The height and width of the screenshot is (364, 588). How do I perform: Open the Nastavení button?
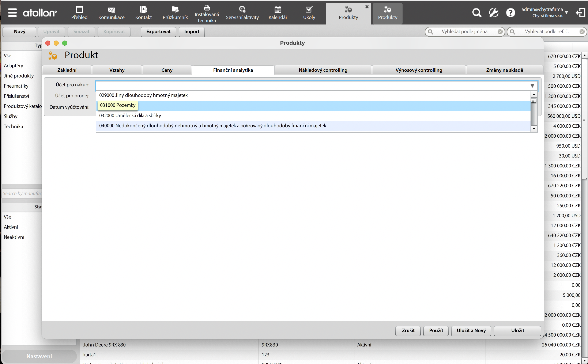coord(39,356)
